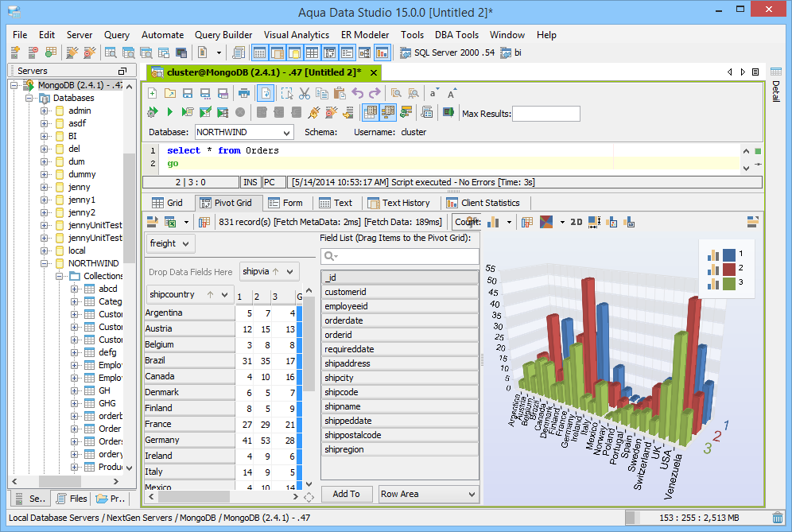Toggle the pivot view button in main toolbar
Viewport: 792px width, 532px height.
coord(329,52)
